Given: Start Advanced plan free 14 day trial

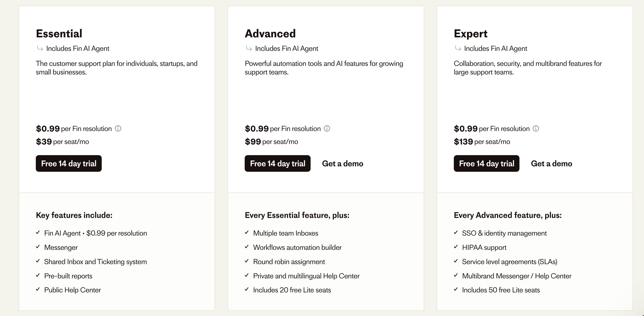Looking at the screenshot, I should 278,163.
